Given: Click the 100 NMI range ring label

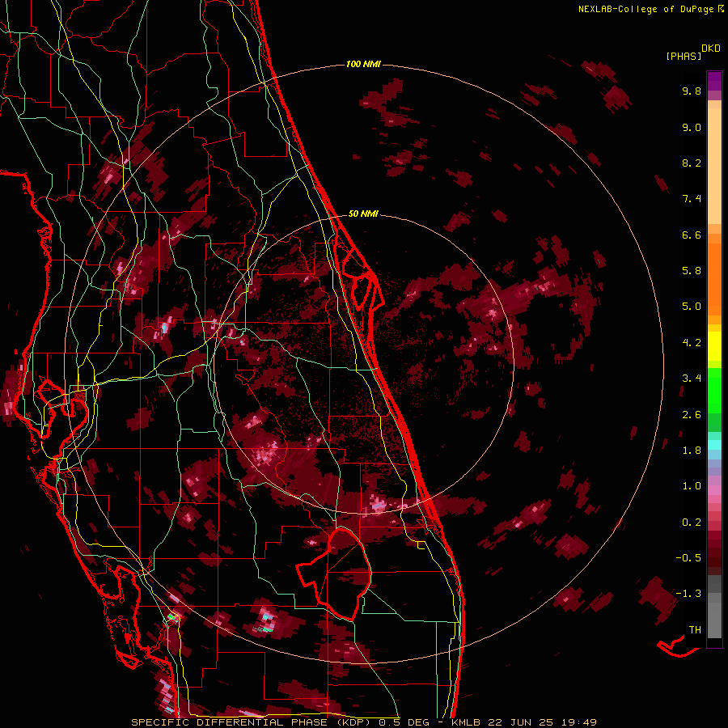Looking at the screenshot, I should click(x=363, y=64).
